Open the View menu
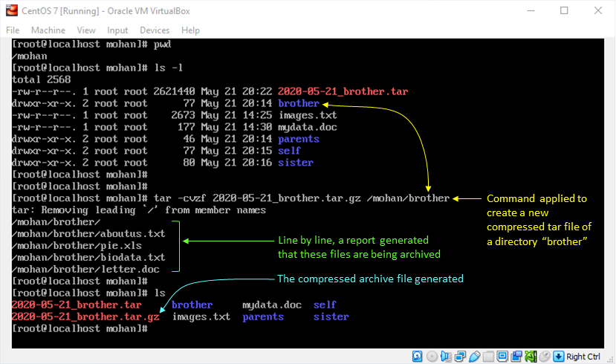The height and width of the screenshot is (364, 616). (86, 30)
